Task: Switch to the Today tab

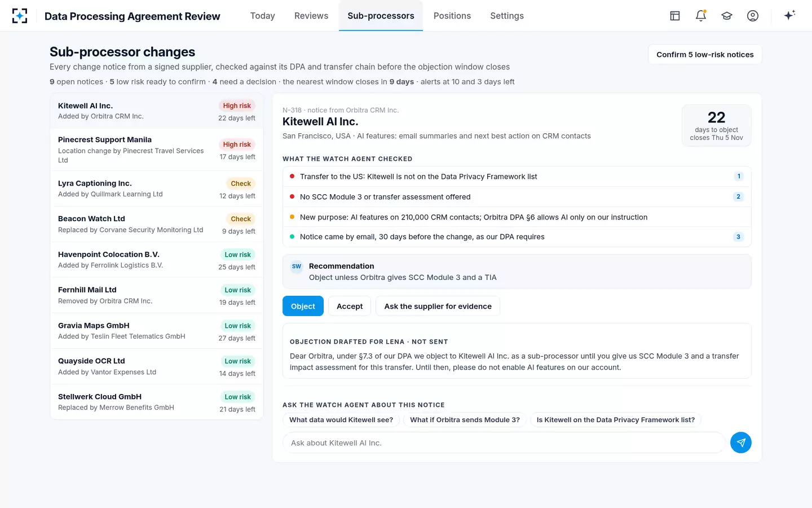Action: (263, 16)
